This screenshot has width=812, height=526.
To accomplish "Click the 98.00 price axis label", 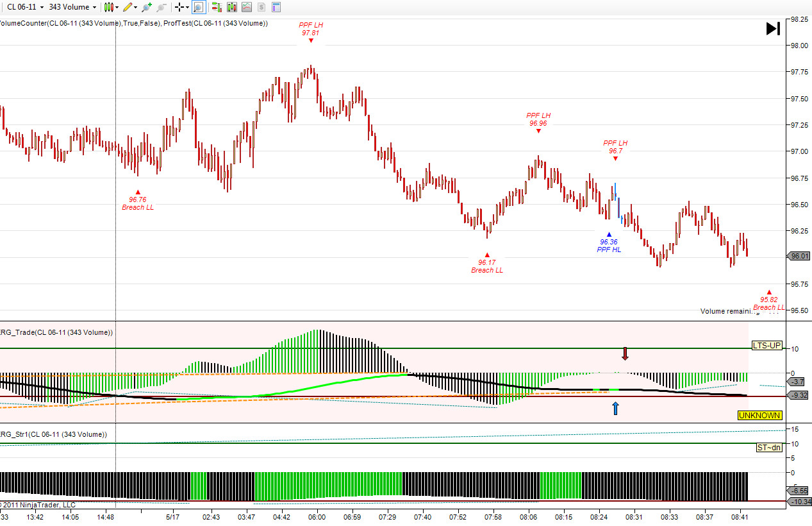I will (799, 46).
